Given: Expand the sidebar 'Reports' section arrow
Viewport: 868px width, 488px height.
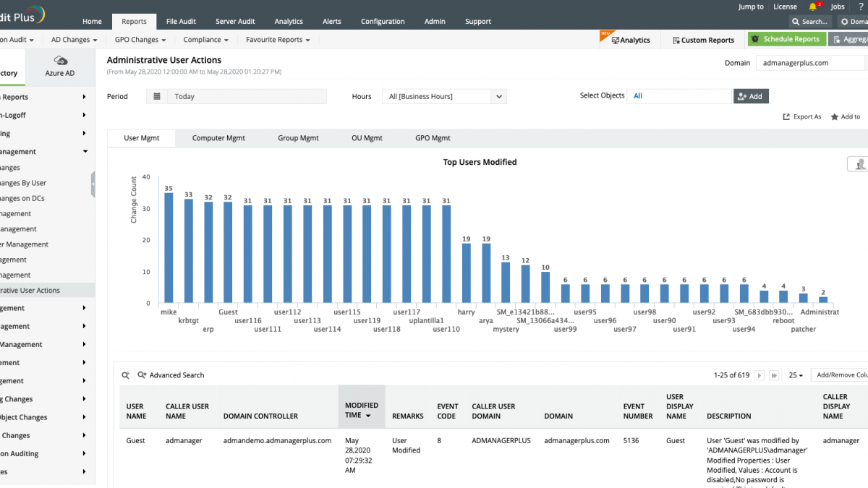Looking at the screenshot, I should tap(84, 97).
